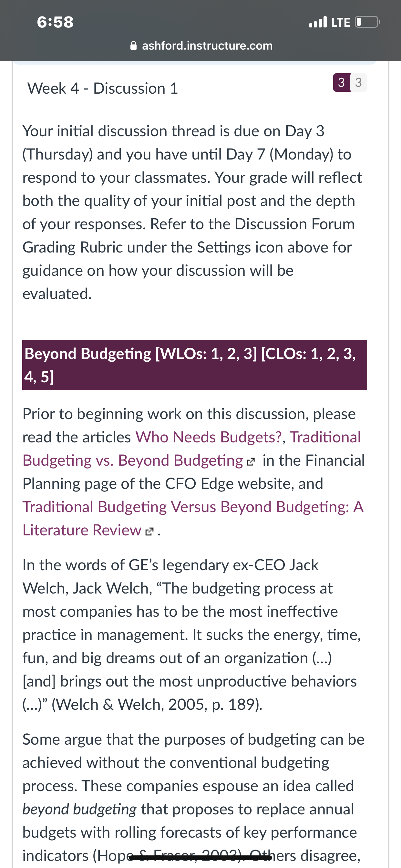Tap the total replies count badge
The height and width of the screenshot is (868, 401).
coord(358,82)
